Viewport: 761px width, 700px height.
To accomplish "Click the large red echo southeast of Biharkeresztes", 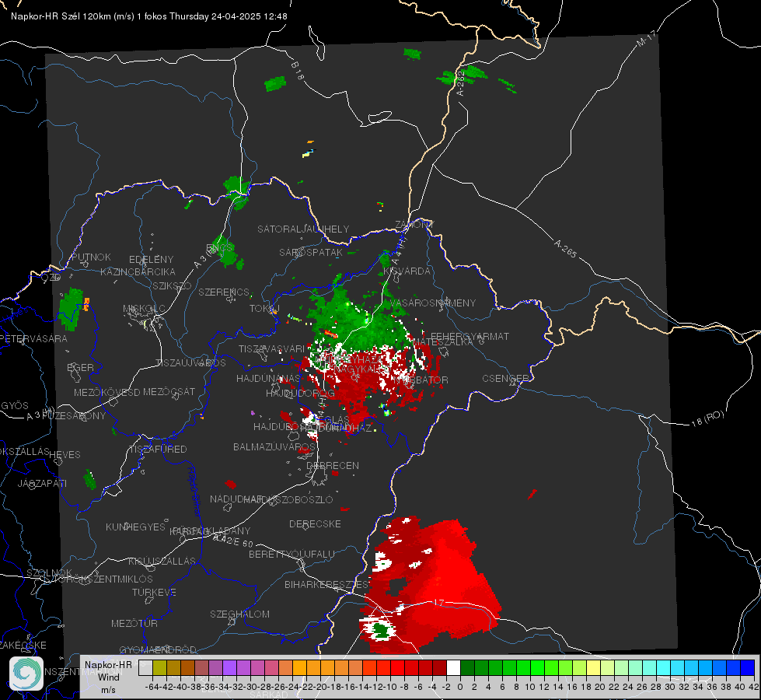I will click(430, 586).
